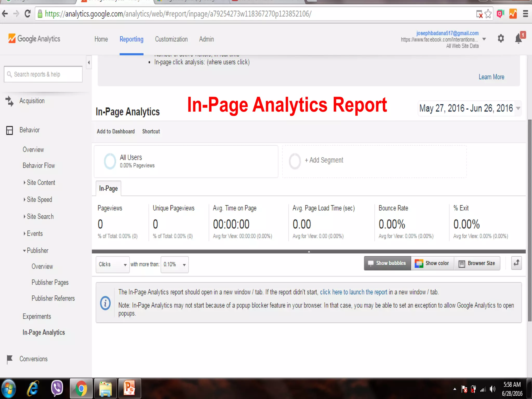Click the volume speaker tray icon
This screenshot has height=399, width=532.
[x=492, y=389]
